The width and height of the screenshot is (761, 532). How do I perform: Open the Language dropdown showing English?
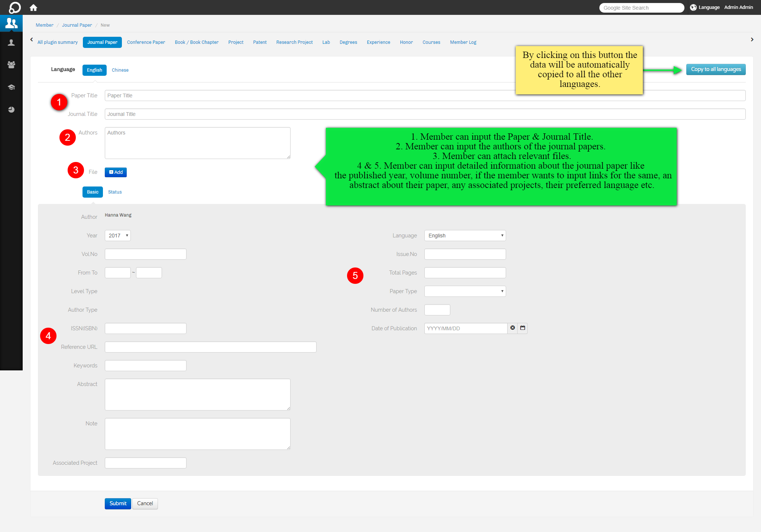(x=465, y=236)
